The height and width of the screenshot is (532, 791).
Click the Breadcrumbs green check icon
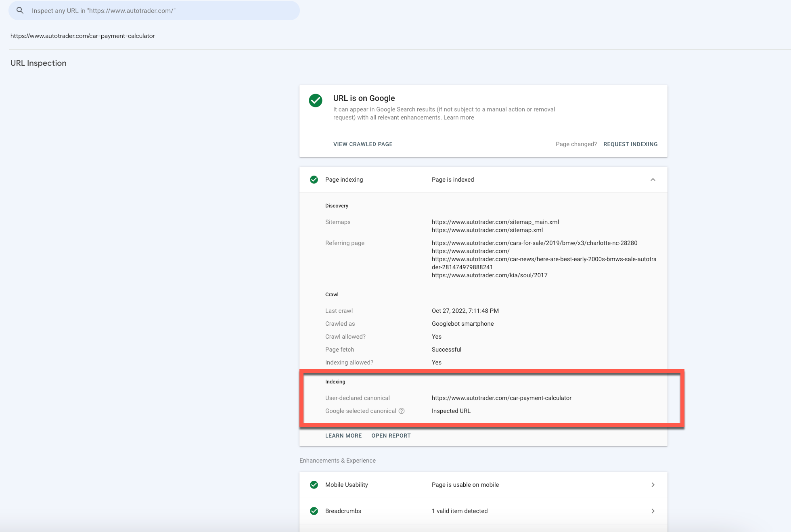point(314,511)
